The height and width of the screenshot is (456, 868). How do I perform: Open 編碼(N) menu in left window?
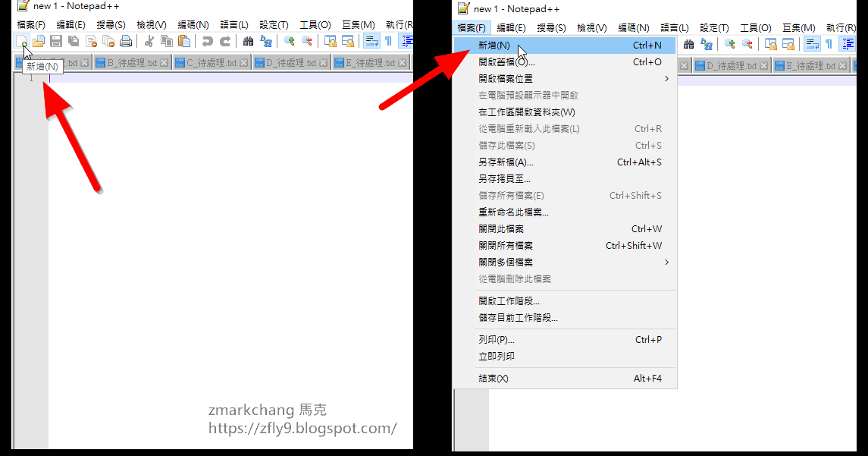[x=193, y=25]
